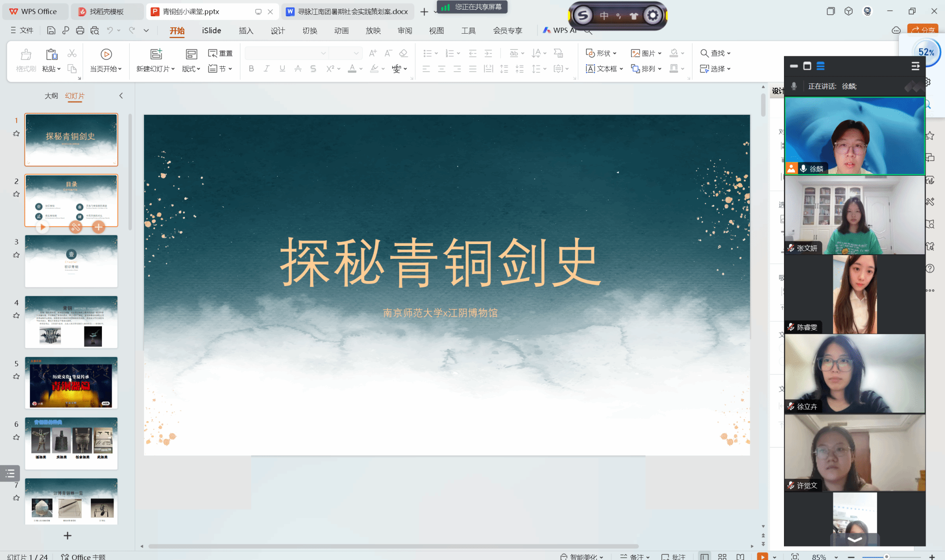Screen dimensions: 945x560
Task: Click the 批注 comments button
Action: click(673, 557)
